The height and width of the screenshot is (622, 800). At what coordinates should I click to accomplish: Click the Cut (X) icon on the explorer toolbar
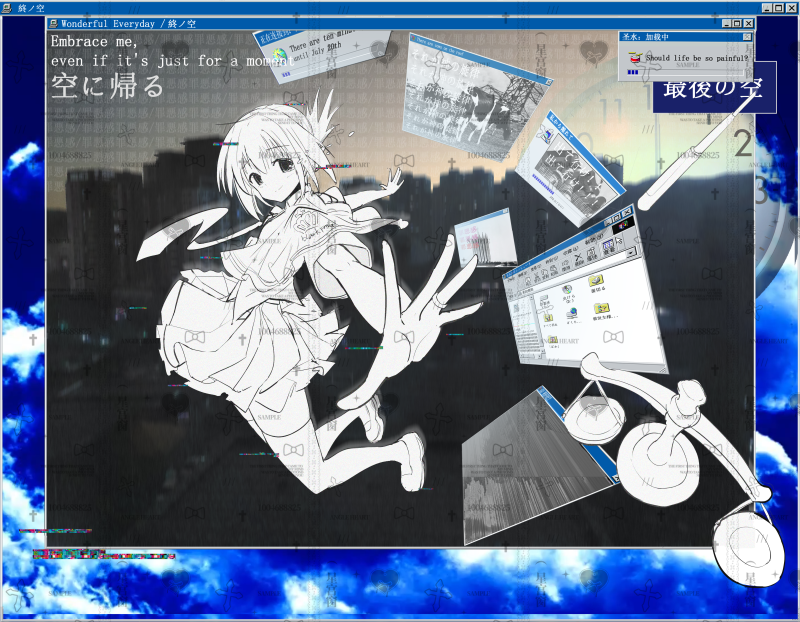click(x=537, y=277)
